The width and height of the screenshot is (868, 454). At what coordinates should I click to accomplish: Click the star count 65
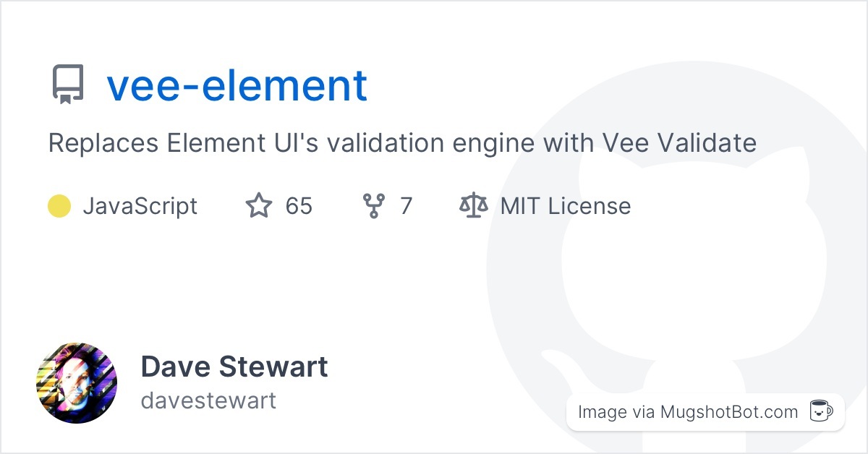[299, 206]
